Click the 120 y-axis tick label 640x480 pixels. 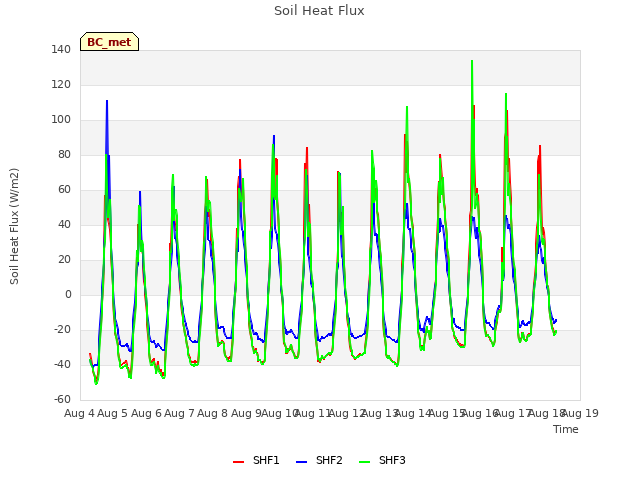(61, 84)
